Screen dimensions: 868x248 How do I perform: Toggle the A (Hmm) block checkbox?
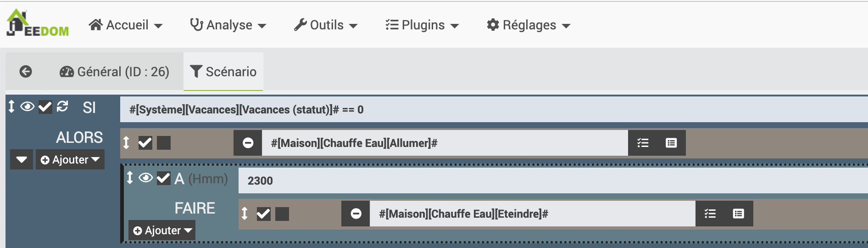(163, 178)
